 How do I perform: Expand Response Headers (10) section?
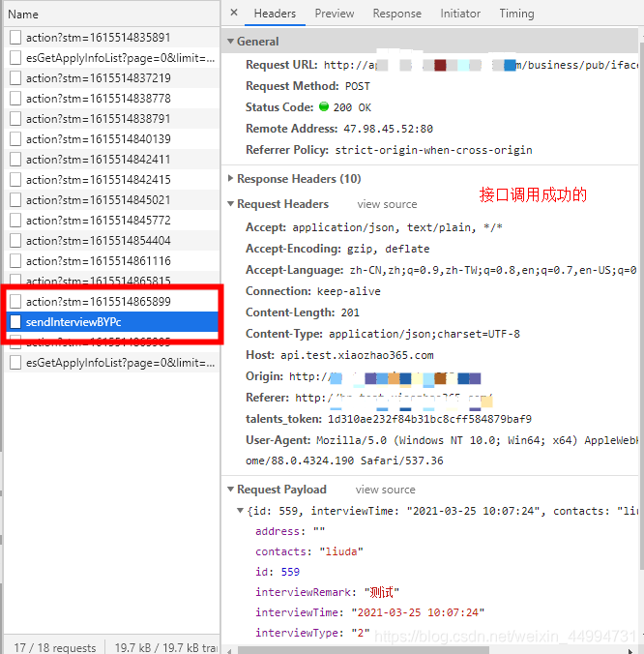click(230, 179)
